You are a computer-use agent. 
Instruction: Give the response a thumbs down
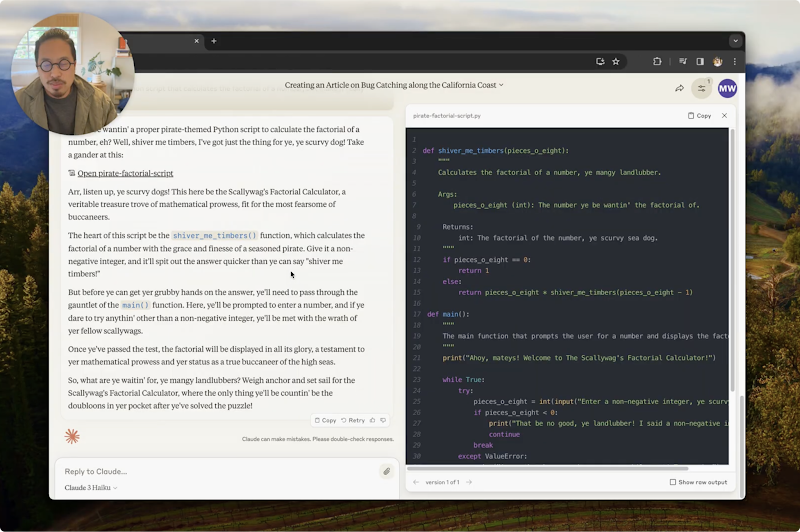(383, 420)
